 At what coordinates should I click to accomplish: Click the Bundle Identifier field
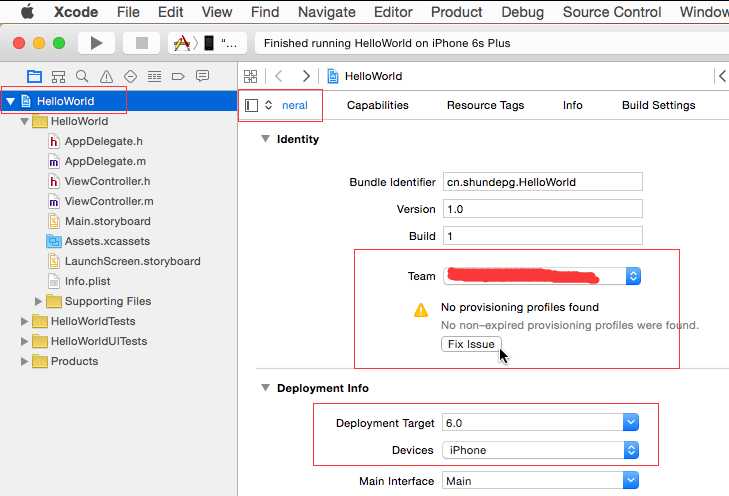(543, 182)
